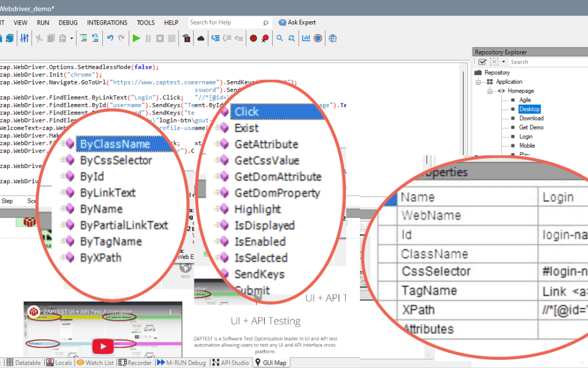The width and height of the screenshot is (588, 368).
Task: Click the blue find-and-replace arrows icon
Action: [291, 38]
